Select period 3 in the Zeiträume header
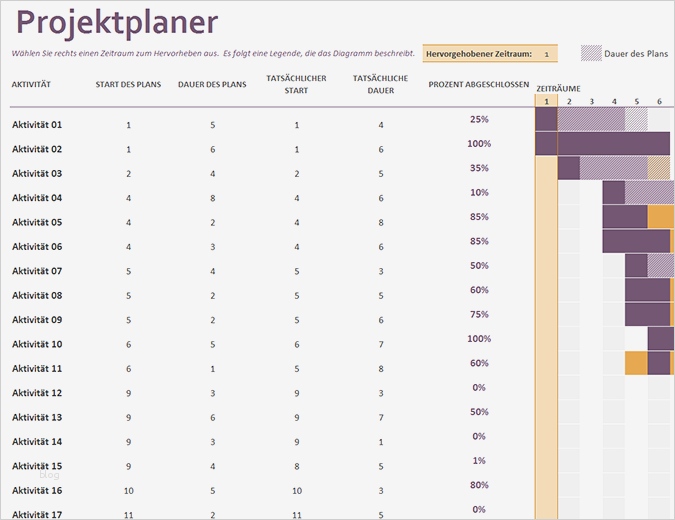675x520 pixels. coord(591,101)
